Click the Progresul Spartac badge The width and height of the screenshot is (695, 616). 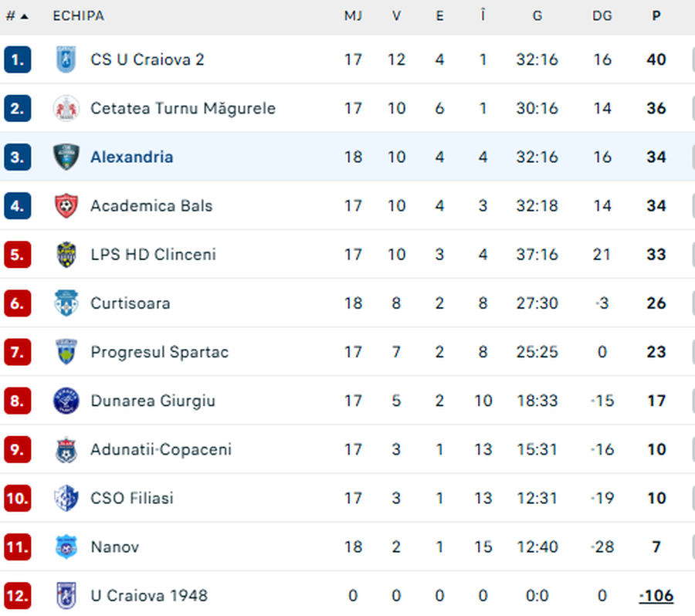click(x=66, y=351)
